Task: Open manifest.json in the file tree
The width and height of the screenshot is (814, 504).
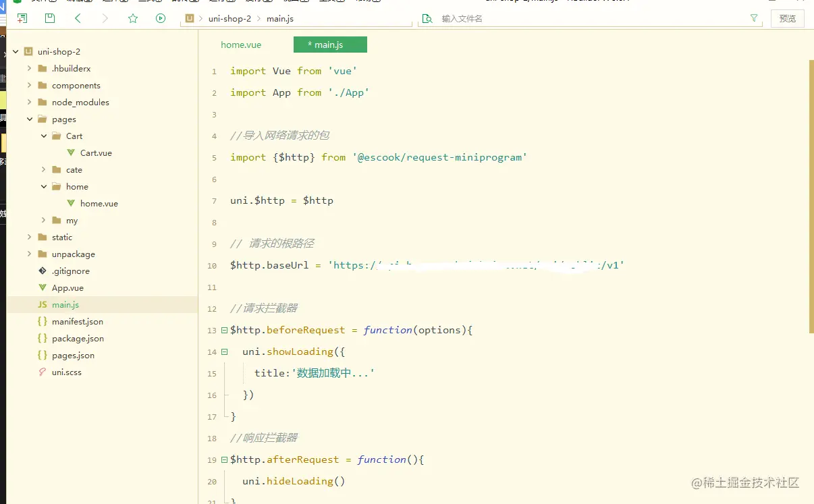Action: (77, 322)
